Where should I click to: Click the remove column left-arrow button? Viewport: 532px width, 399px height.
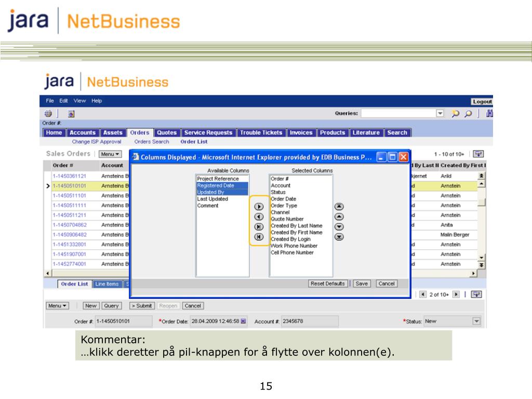(x=259, y=217)
